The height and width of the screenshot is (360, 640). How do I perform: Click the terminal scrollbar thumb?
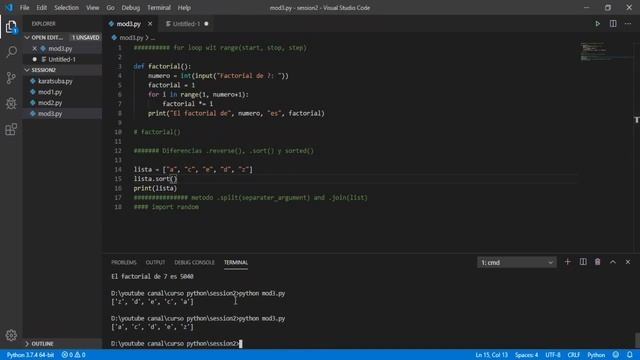tap(637, 340)
